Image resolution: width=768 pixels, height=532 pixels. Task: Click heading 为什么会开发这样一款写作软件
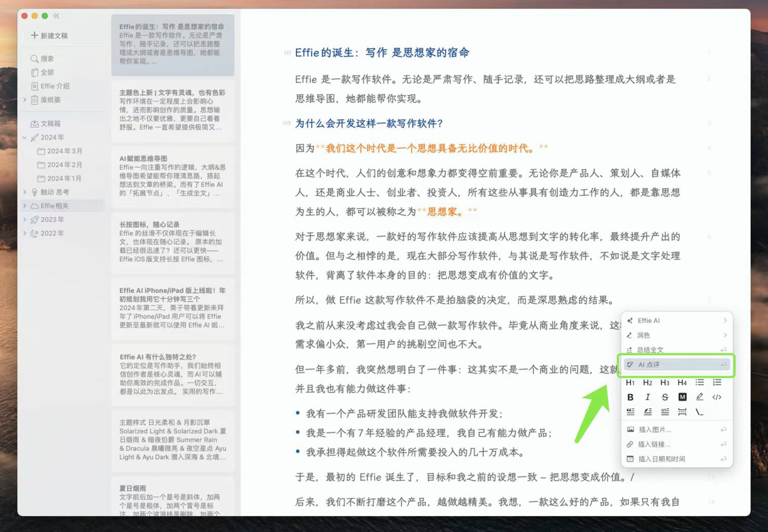coord(369,123)
